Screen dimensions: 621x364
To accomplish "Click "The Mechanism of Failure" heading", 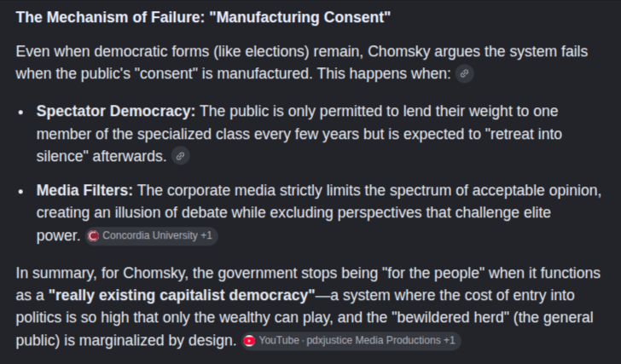I will [x=109, y=17].
